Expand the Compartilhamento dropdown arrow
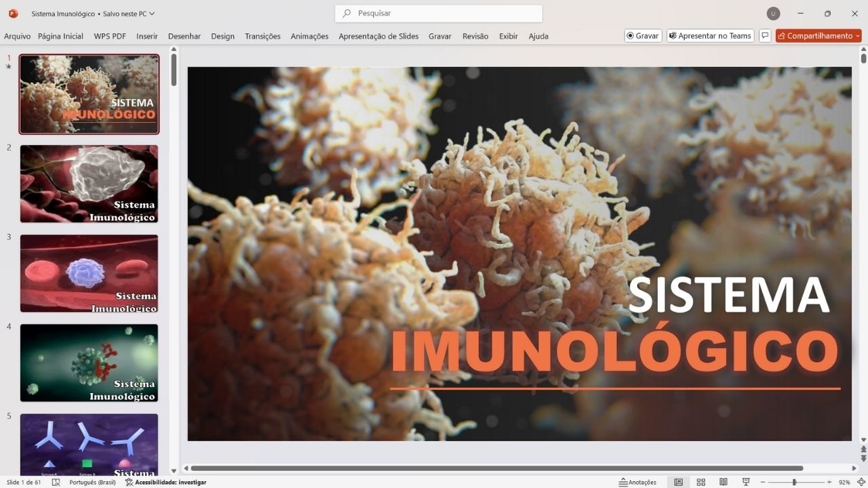 pos(858,36)
